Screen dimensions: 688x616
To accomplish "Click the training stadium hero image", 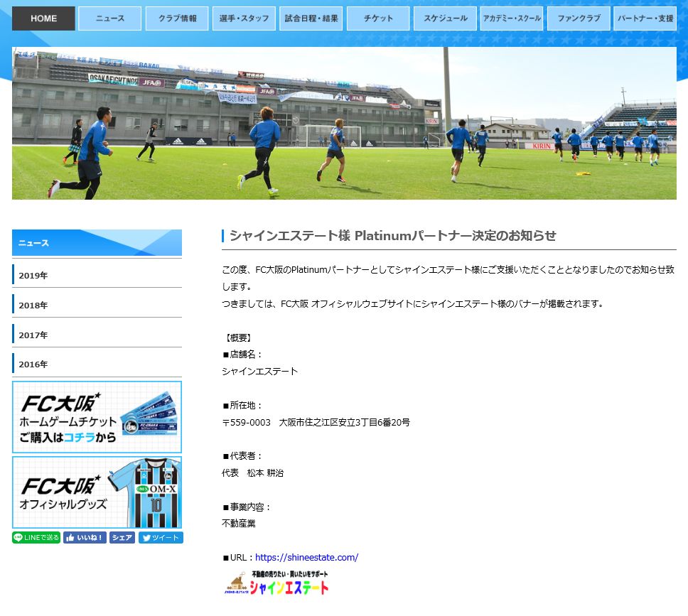I will click(344, 124).
